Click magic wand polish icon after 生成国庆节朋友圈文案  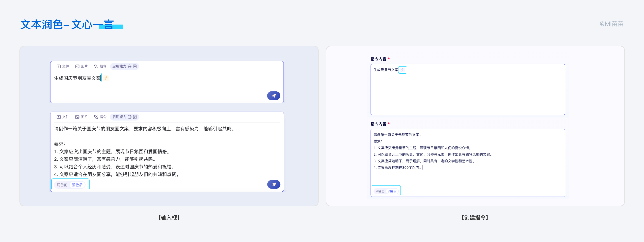[x=106, y=78]
